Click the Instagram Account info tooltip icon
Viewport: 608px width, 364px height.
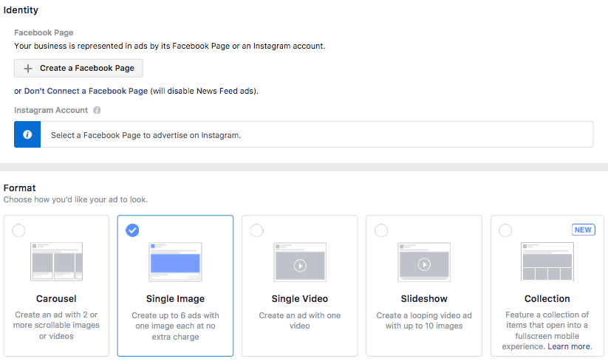[x=97, y=110]
